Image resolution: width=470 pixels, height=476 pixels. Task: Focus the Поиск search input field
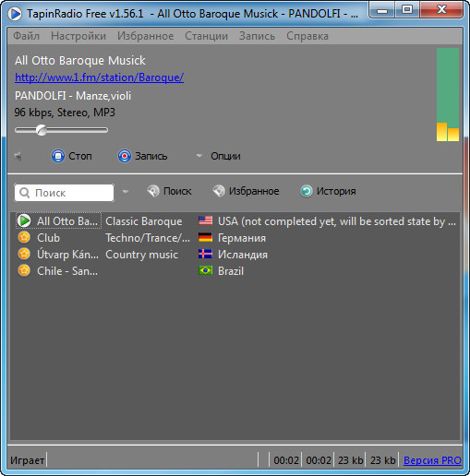(x=64, y=193)
